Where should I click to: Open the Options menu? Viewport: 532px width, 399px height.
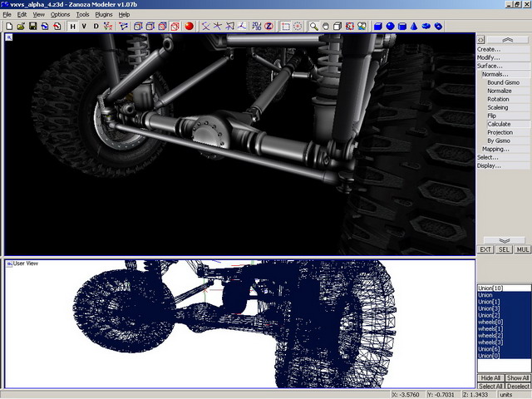point(60,14)
